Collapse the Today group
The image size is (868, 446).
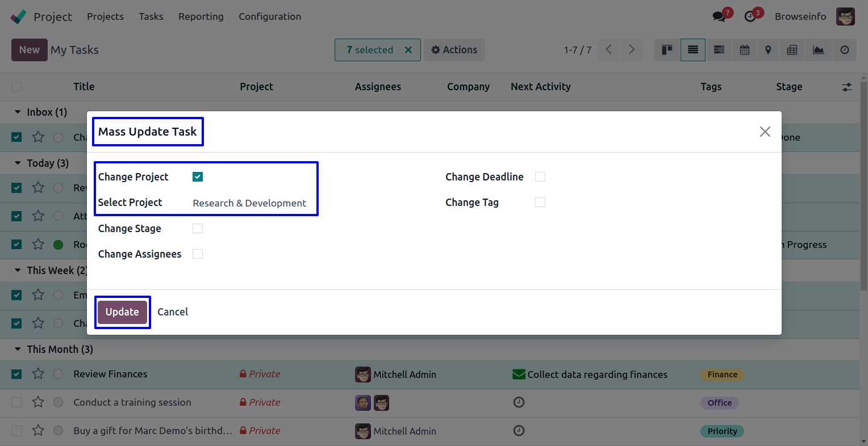18,163
